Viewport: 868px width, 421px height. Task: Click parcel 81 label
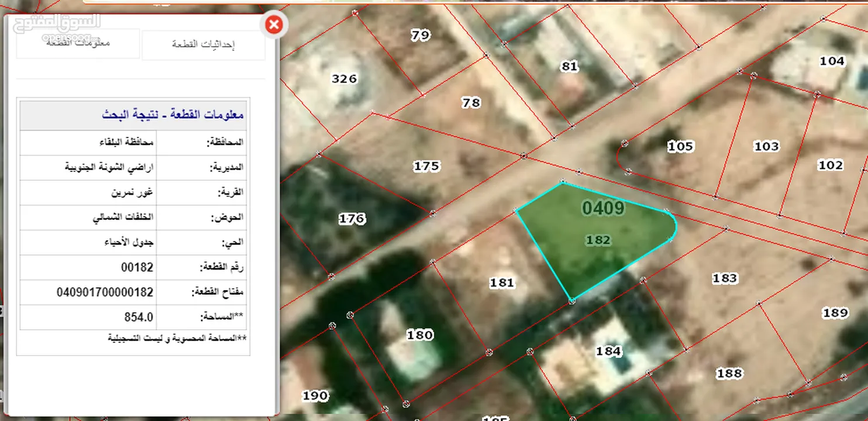[569, 67]
